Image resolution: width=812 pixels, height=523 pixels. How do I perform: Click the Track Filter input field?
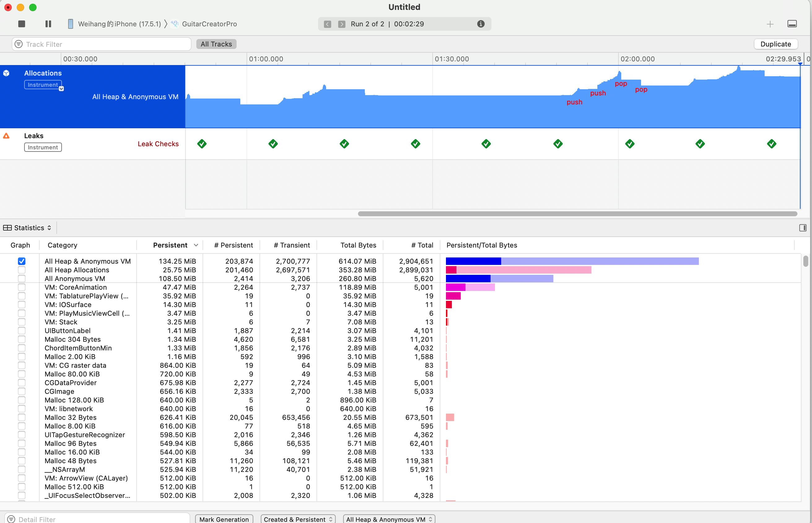(102, 44)
